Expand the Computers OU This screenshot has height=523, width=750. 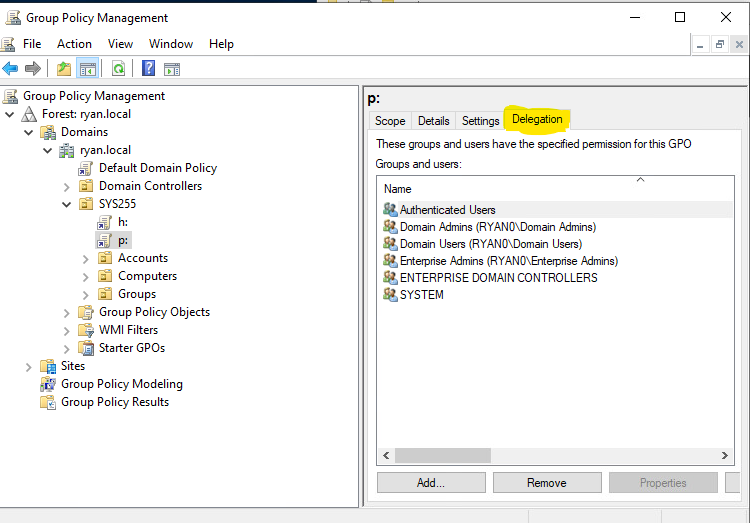(x=86, y=277)
